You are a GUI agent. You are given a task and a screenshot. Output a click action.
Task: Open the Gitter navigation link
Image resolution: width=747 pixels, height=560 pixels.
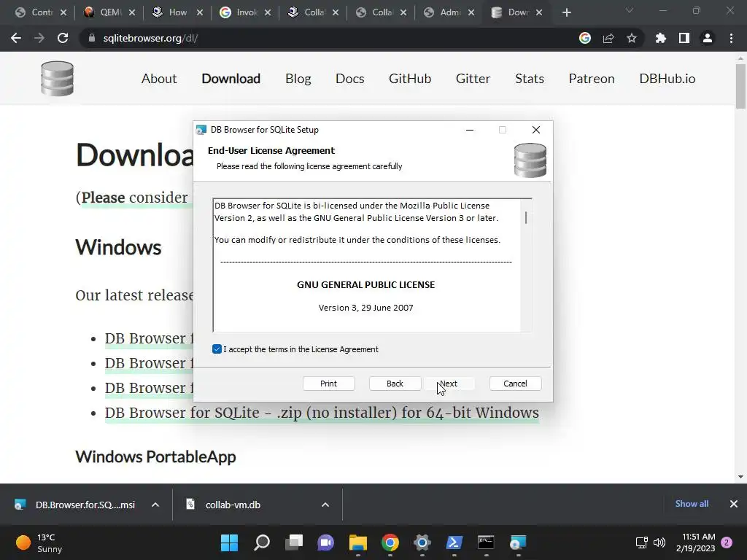tap(473, 79)
